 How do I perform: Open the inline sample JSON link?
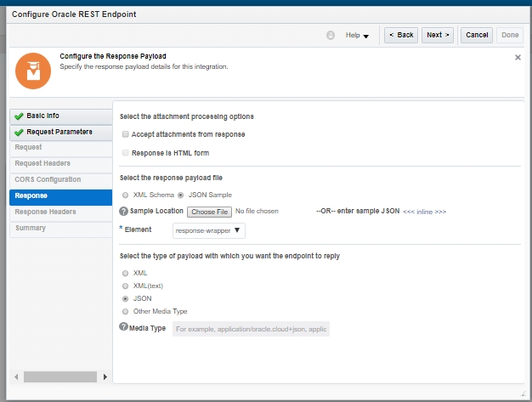424,212
